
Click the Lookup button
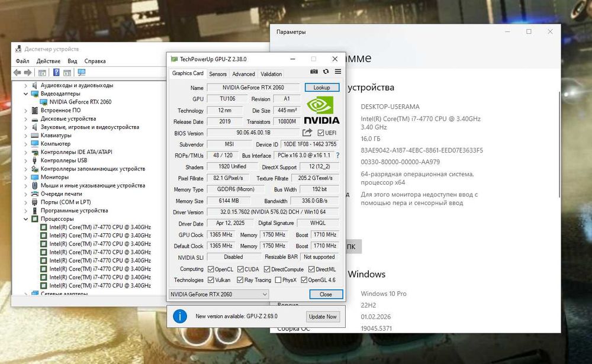click(321, 87)
